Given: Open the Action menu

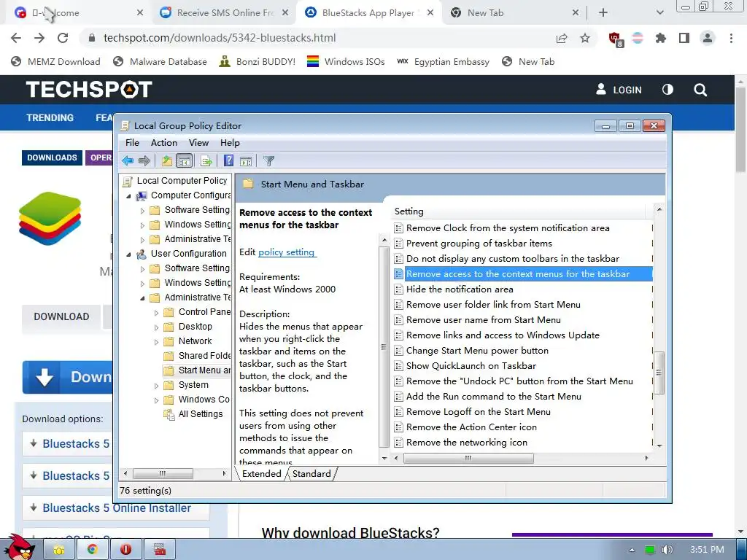Looking at the screenshot, I should tap(164, 143).
